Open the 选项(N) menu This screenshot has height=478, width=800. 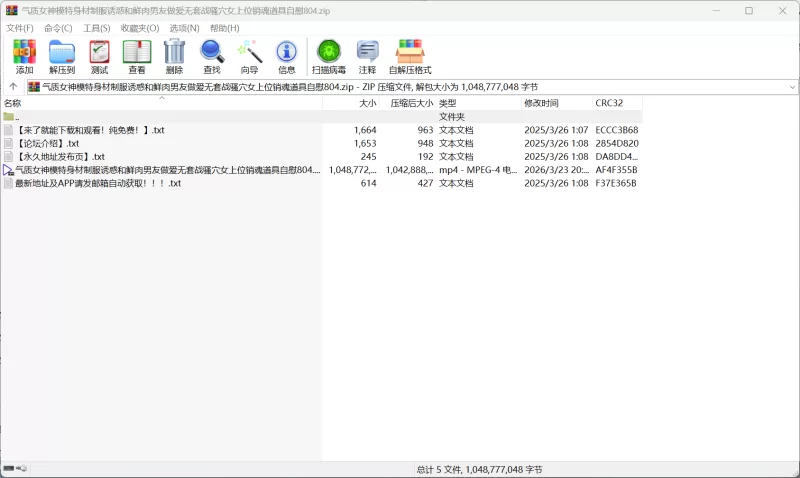183,28
